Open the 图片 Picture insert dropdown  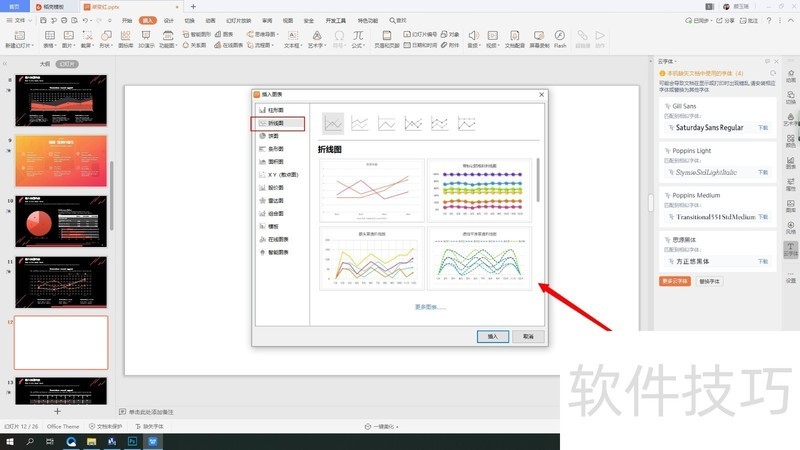click(x=68, y=45)
